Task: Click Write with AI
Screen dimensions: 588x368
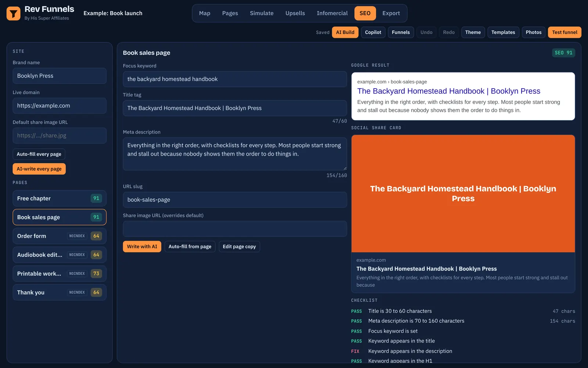Action: pos(142,247)
